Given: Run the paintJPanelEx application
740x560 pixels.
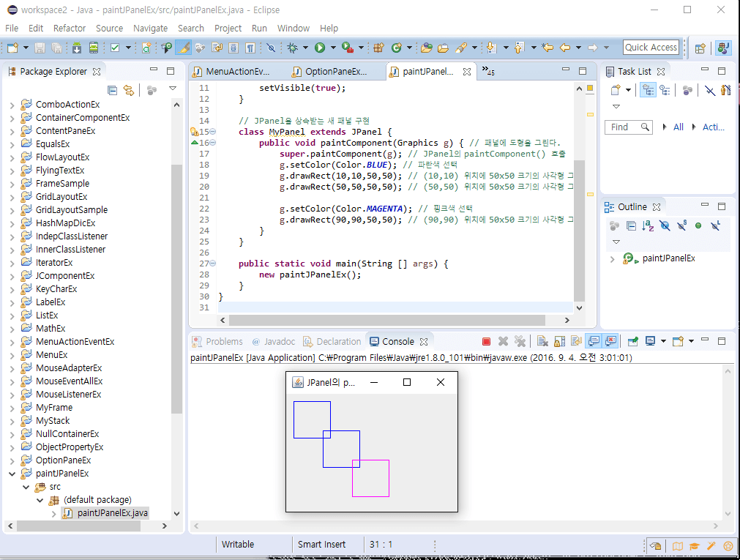Looking at the screenshot, I should 320,47.
